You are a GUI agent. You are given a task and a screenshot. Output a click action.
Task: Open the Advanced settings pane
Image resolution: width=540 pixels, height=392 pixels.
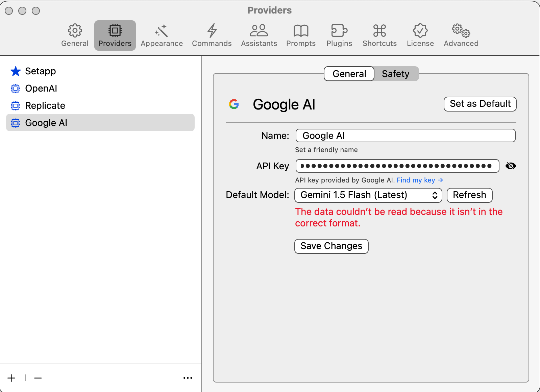click(461, 35)
